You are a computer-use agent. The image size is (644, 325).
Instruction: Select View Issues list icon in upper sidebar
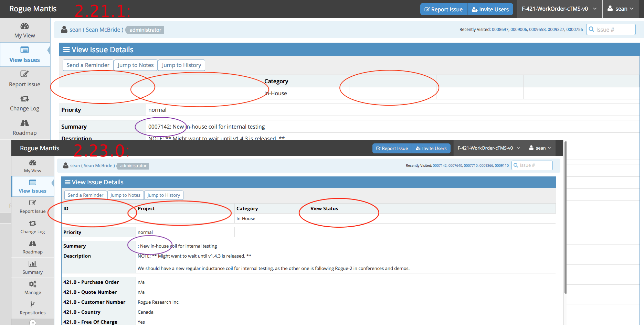pos(24,50)
